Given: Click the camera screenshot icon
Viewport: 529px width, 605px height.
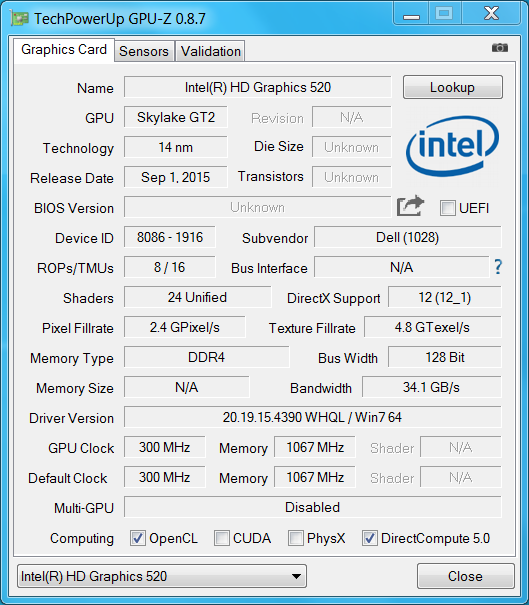Looking at the screenshot, I should coord(500,48).
